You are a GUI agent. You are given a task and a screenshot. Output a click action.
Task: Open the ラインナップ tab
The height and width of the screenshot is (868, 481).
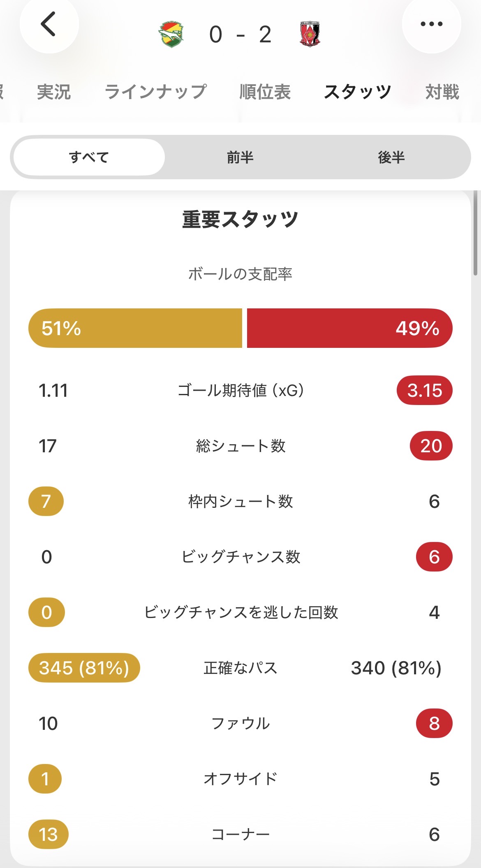155,92
